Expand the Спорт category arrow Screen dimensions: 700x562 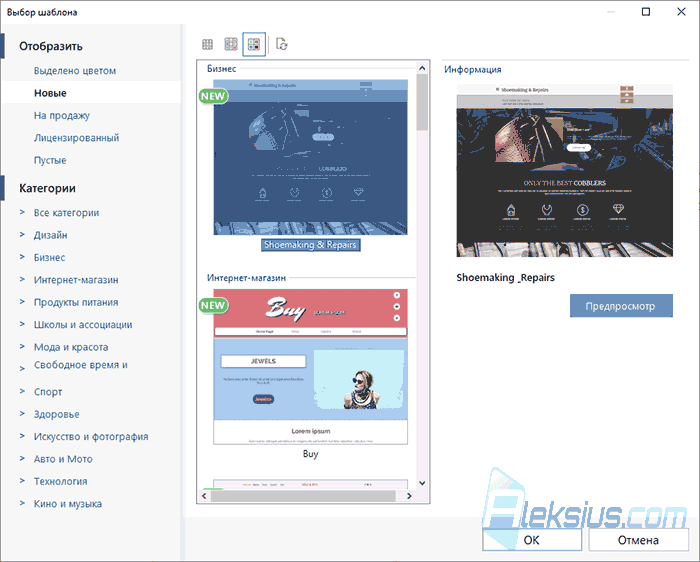(22, 391)
